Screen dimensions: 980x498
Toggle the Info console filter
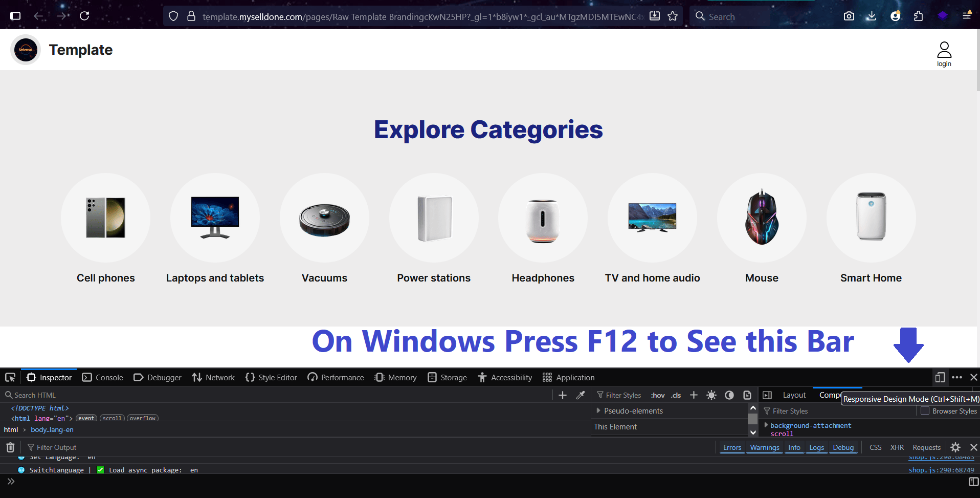(794, 447)
